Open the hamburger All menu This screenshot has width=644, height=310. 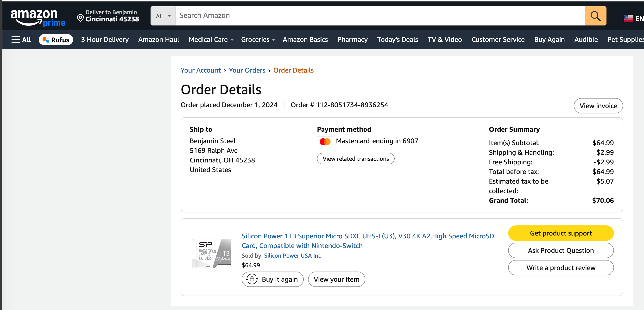21,39
